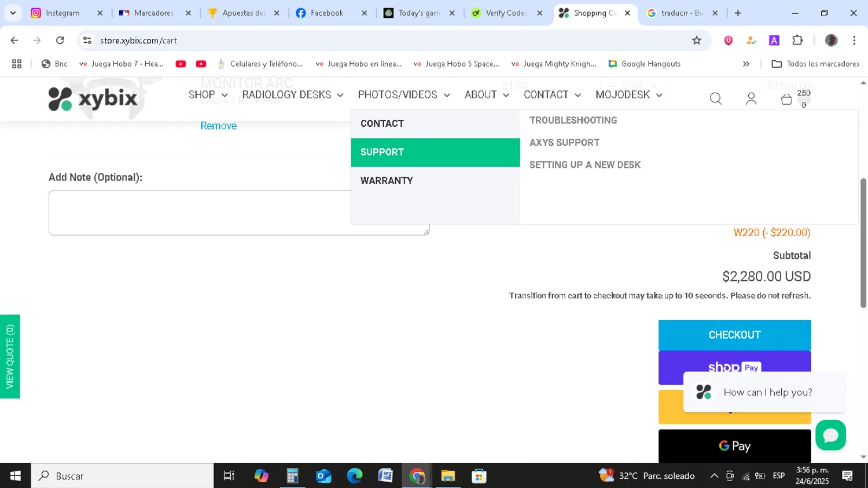The height and width of the screenshot is (488, 868).
Task: Expand the RADIOLOGY DESKS menu
Action: [293, 95]
